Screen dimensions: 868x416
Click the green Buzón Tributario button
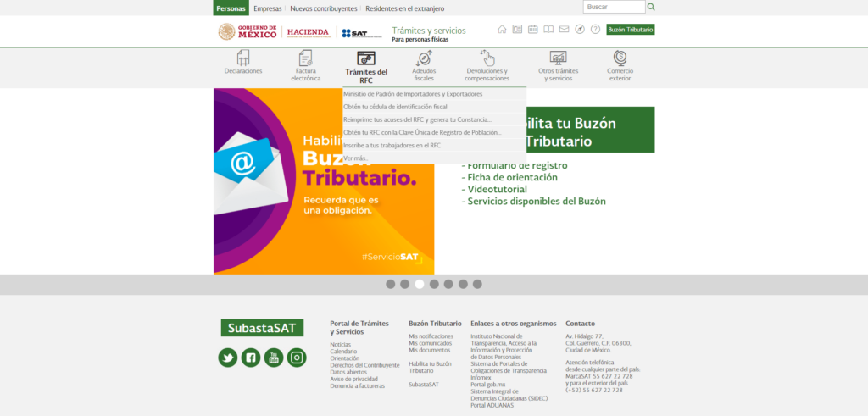[x=631, y=30]
